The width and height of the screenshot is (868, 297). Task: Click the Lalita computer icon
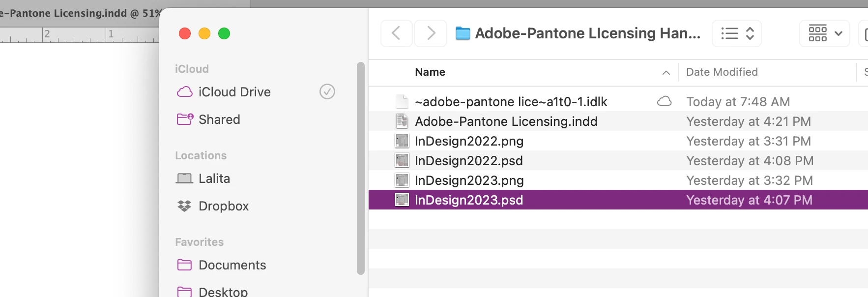click(184, 178)
